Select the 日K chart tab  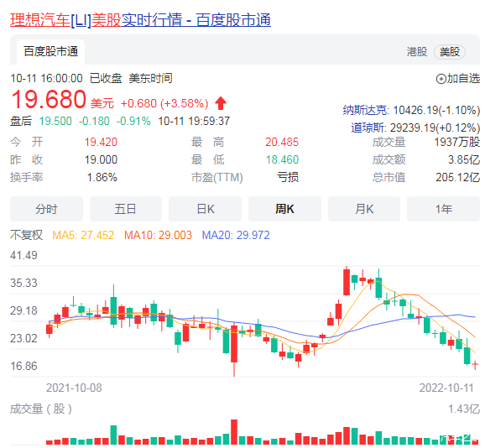[x=205, y=209]
